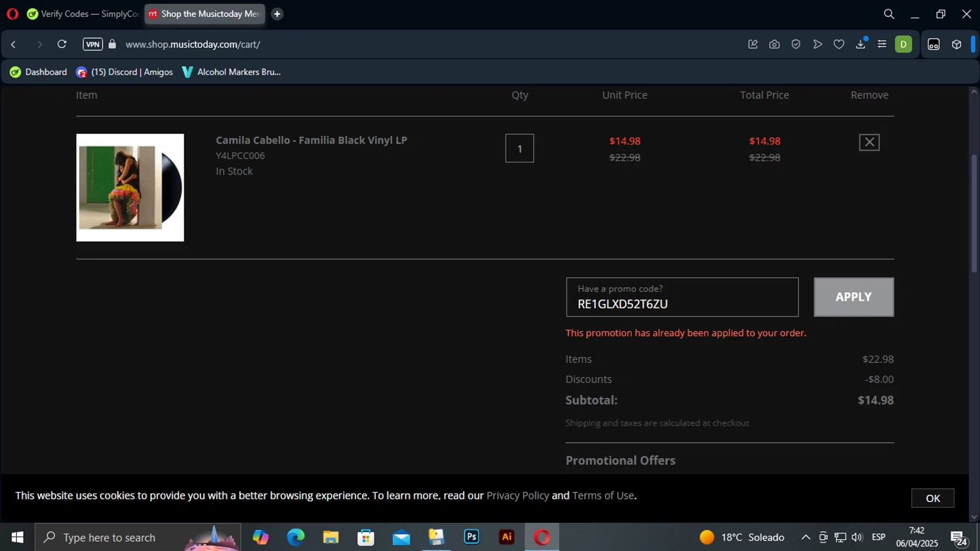The height and width of the screenshot is (551, 980).
Task: Toggle the VPN badge in address bar
Action: pos(93,44)
